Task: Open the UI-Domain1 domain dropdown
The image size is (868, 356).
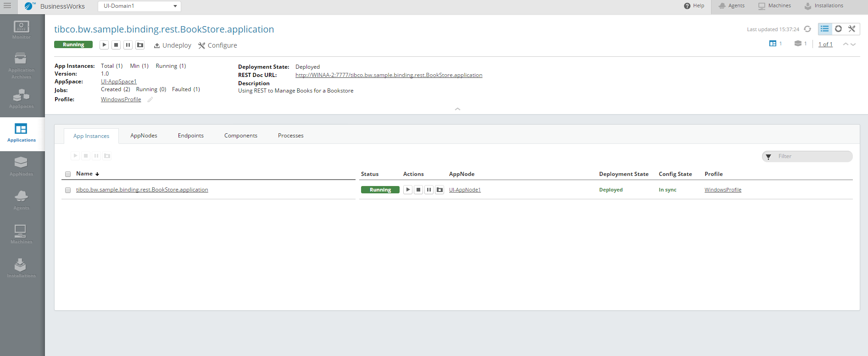Action: click(139, 6)
